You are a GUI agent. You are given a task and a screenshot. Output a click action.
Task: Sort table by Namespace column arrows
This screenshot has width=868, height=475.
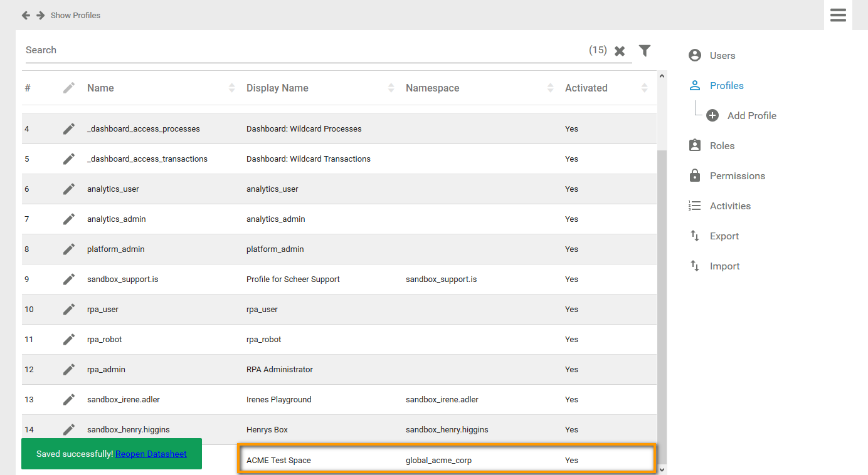tap(551, 88)
